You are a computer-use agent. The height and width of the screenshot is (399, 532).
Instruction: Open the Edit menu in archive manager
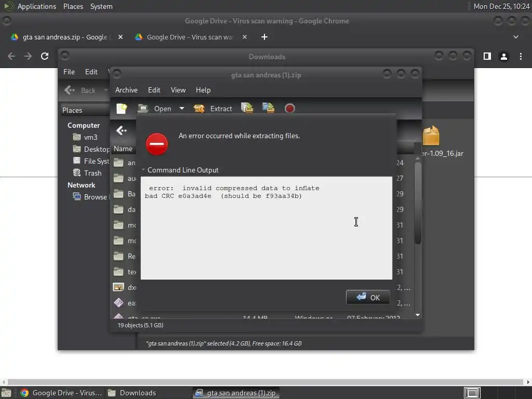(x=154, y=90)
